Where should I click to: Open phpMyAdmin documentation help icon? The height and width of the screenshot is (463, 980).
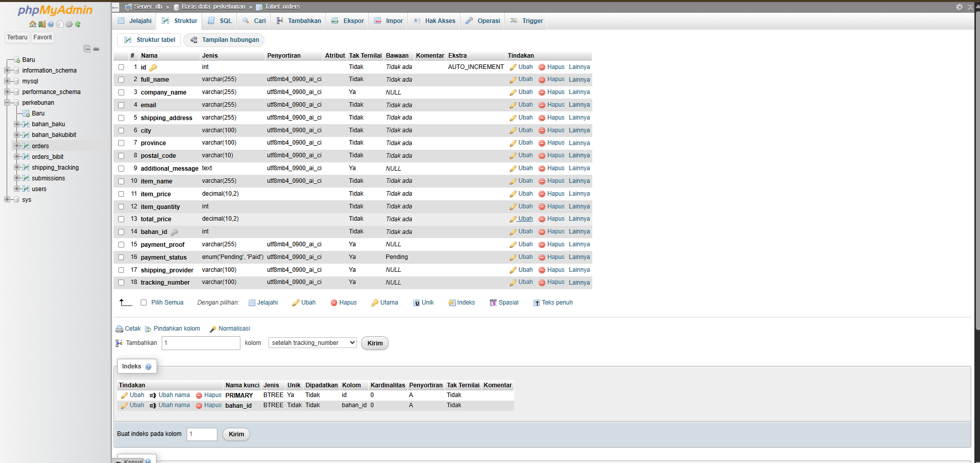pos(51,24)
